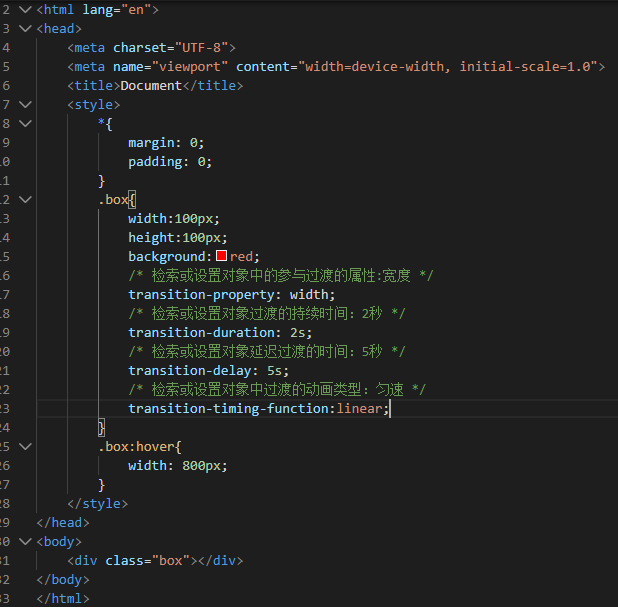Viewport: 618px width, 607px height.
Task: Click the closing /body tag
Action: pos(63,579)
